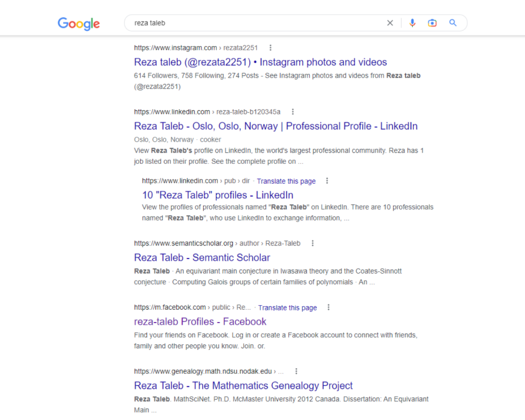
Task: Open The Mathematics Genealogy Project result
Action: tap(243, 386)
